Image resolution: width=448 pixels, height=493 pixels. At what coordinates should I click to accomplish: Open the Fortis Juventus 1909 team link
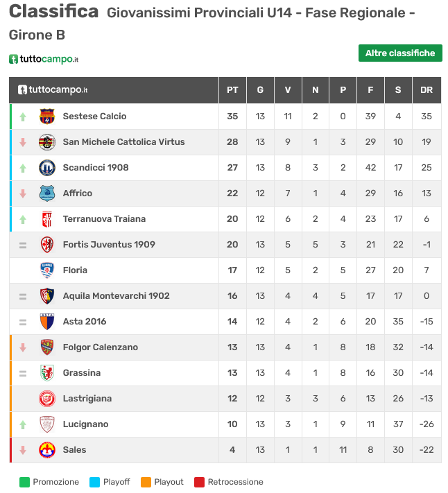pos(109,245)
